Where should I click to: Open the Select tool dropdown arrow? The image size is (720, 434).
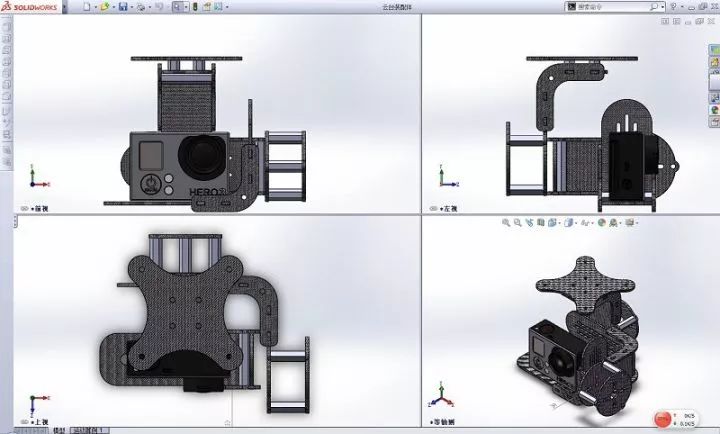186,7
